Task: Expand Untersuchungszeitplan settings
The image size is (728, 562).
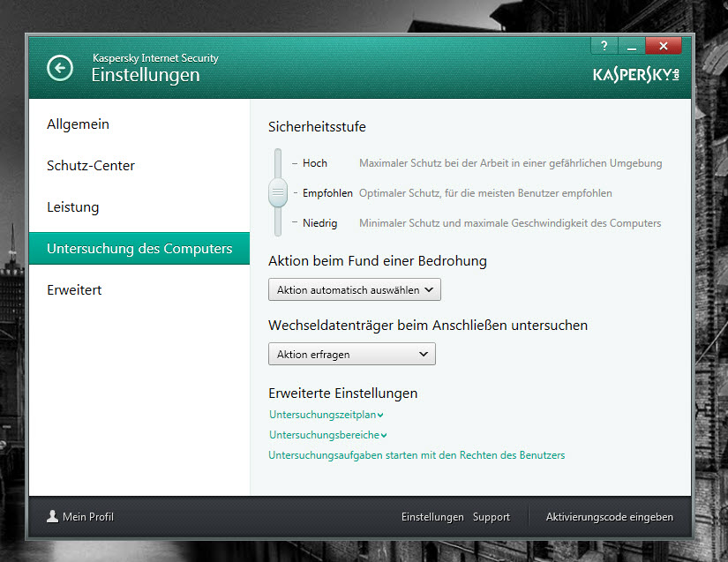Action: pyautogui.click(x=326, y=415)
